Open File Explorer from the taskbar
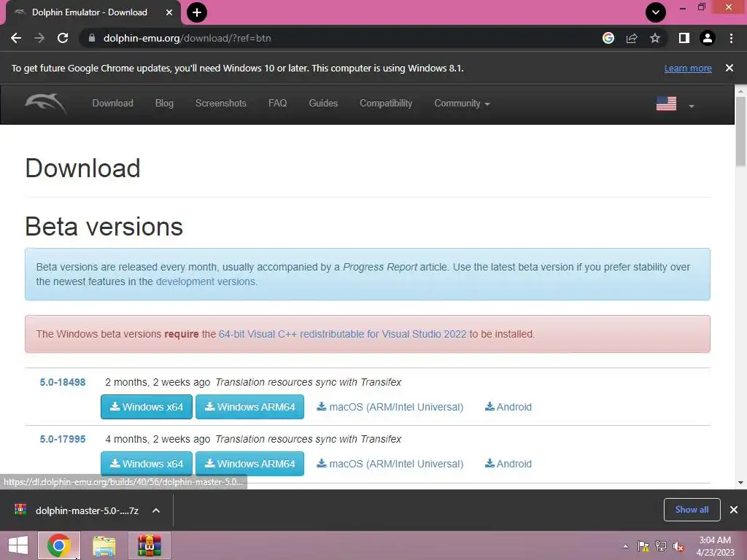Screen dimensions: 747x560 (104, 545)
